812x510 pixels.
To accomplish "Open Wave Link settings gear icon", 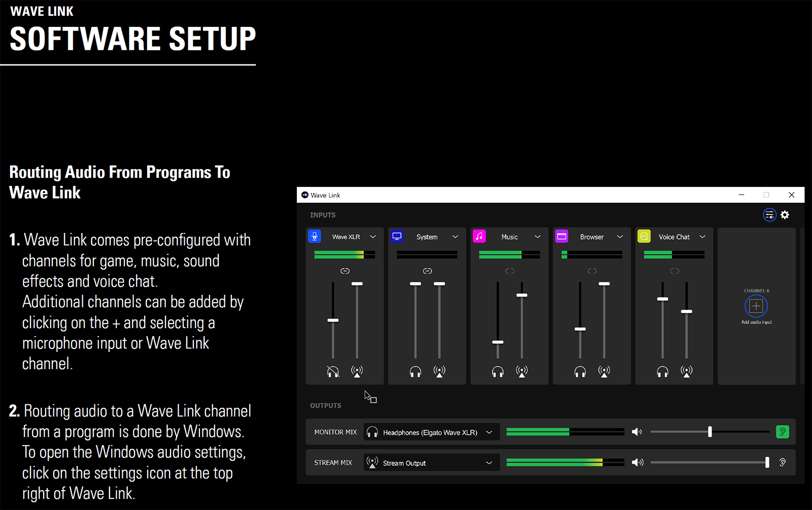I will 785,215.
